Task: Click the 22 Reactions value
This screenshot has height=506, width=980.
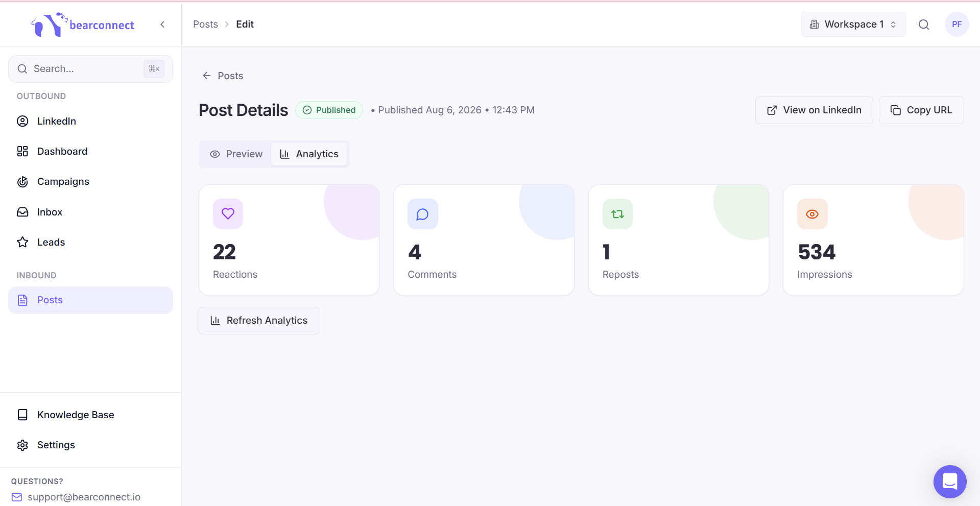Action: 224,252
